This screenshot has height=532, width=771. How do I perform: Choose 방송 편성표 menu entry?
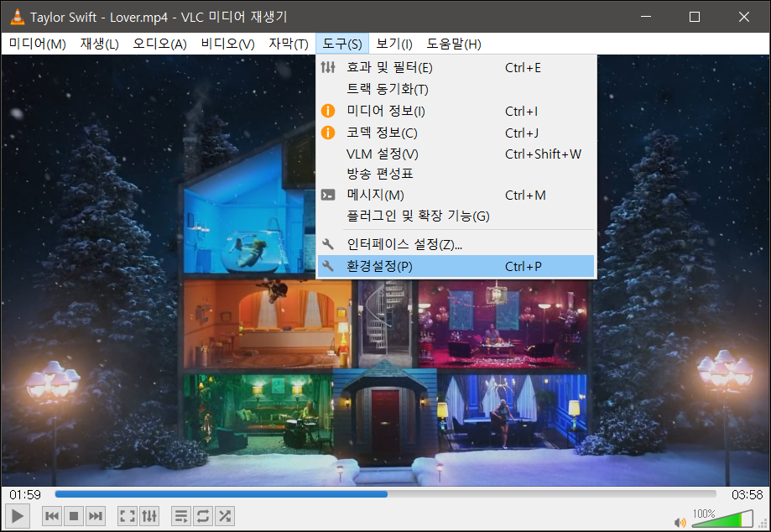tap(456, 174)
